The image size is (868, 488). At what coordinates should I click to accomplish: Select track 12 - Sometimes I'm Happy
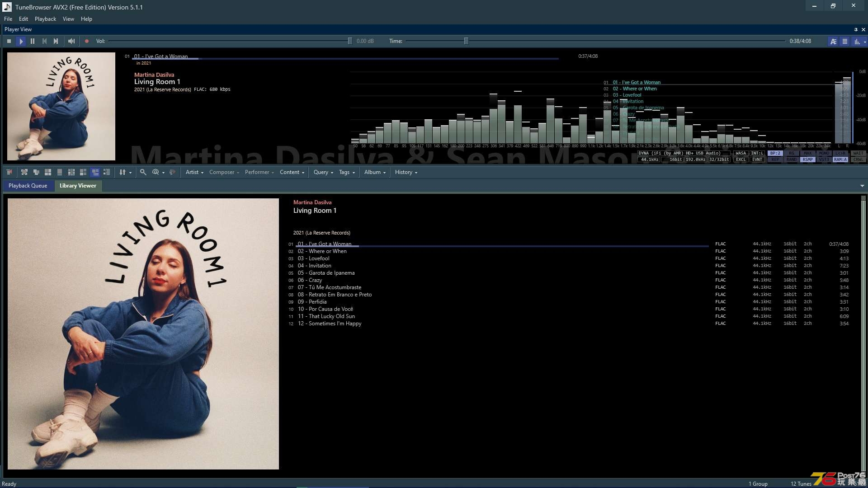coord(568,324)
